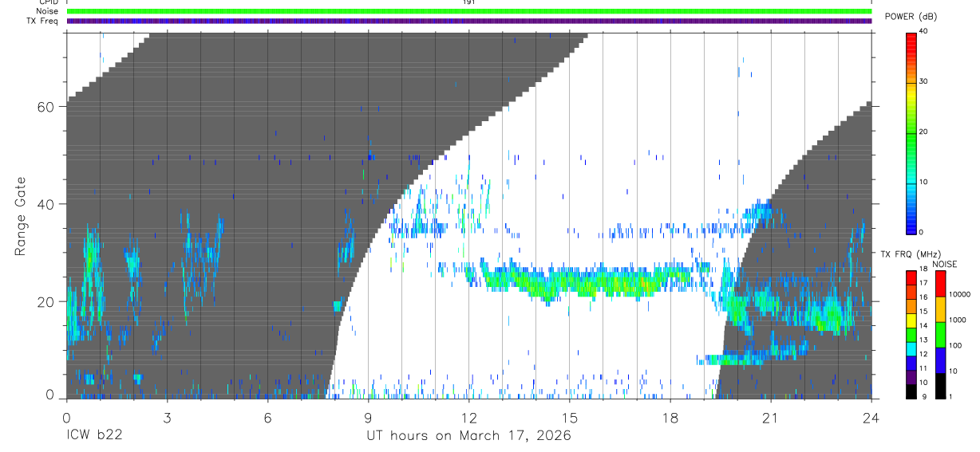The width and height of the screenshot is (980, 452).
Task: Click the 'ICW b22' radar label
Action: click(96, 436)
